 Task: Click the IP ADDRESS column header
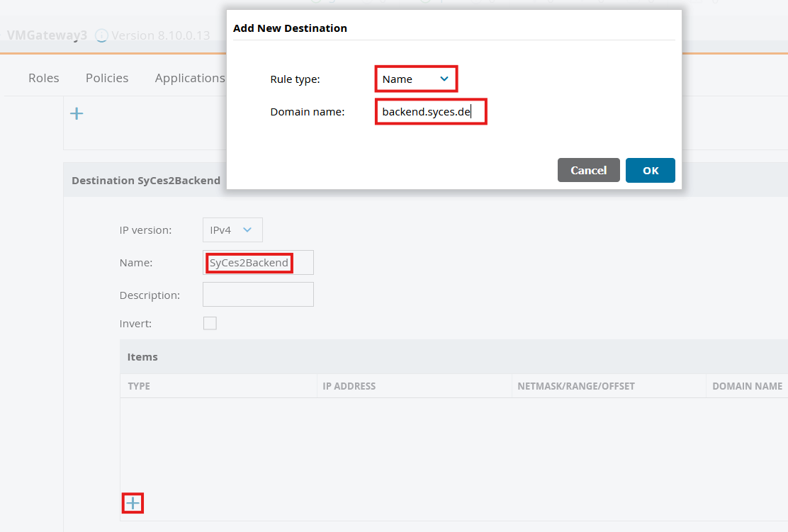point(349,386)
